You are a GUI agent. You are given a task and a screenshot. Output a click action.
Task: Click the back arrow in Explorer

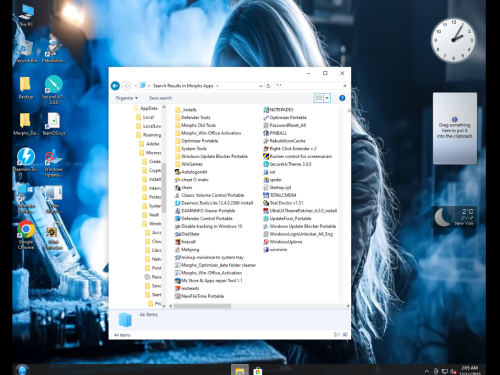pos(115,86)
